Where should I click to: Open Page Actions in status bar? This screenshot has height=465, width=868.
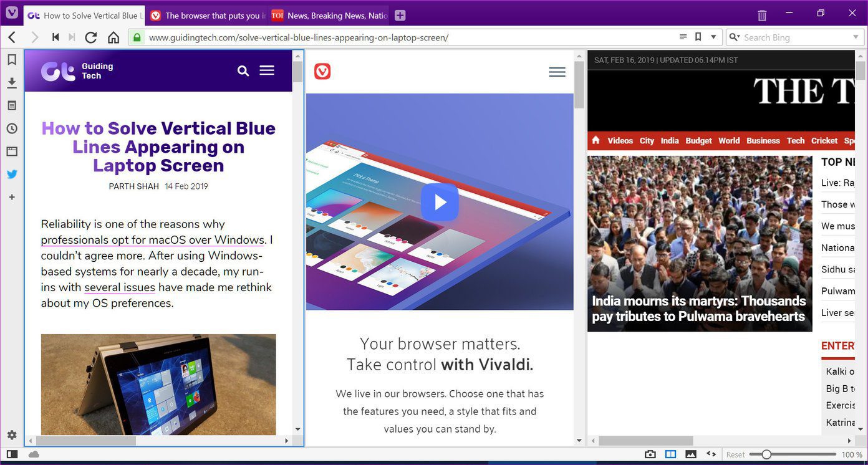click(x=711, y=454)
